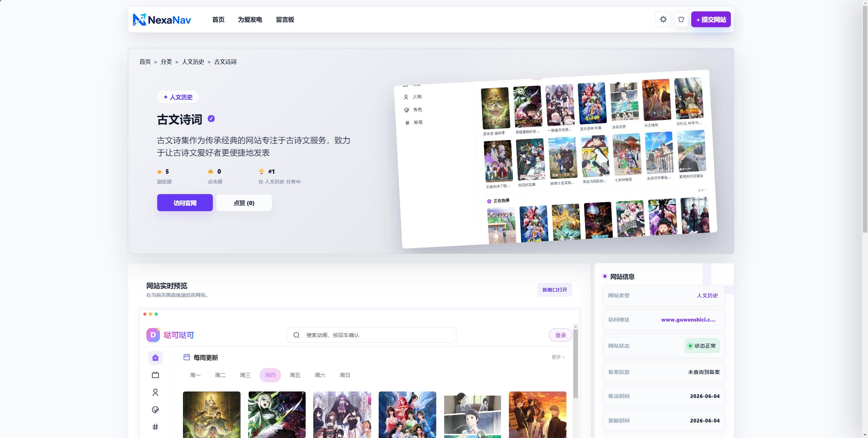Open the 留言板 nav menu item
Image resolution: width=868 pixels, height=438 pixels.
tap(285, 20)
